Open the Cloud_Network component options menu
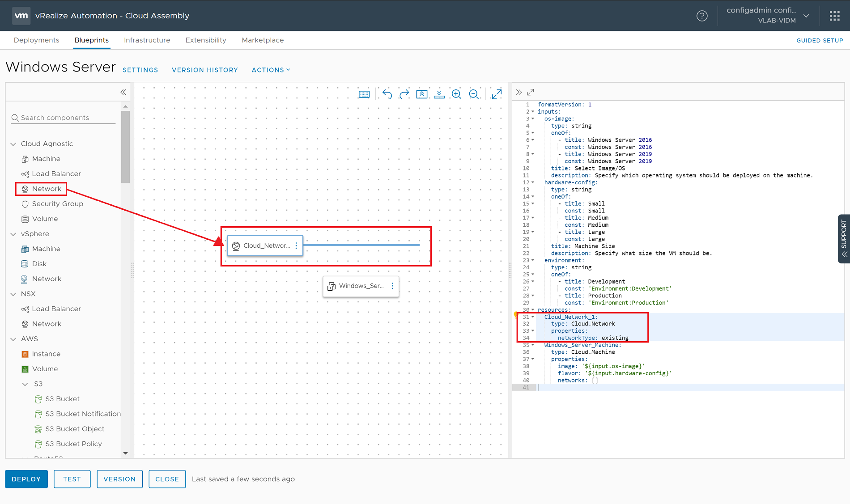 (296, 246)
